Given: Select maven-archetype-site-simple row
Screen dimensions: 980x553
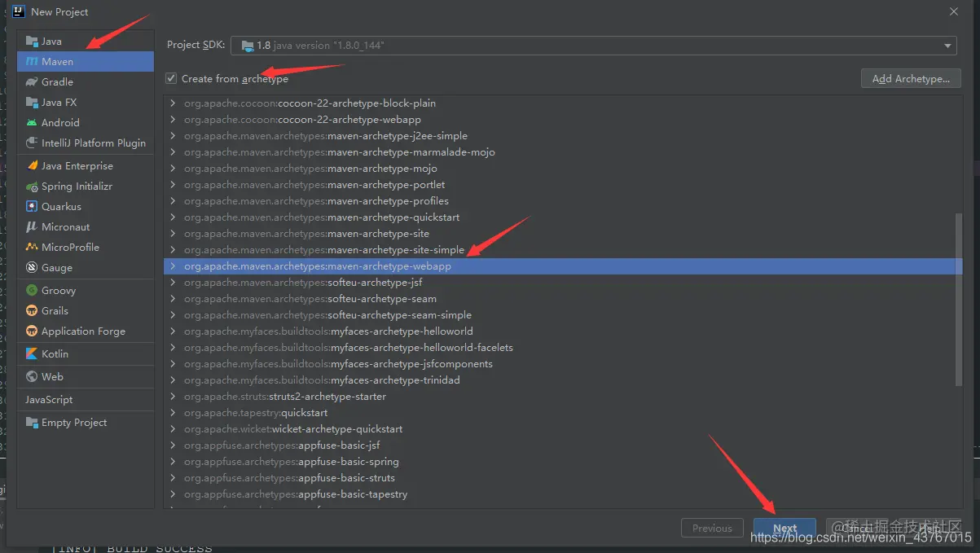Looking at the screenshot, I should coord(562,250).
